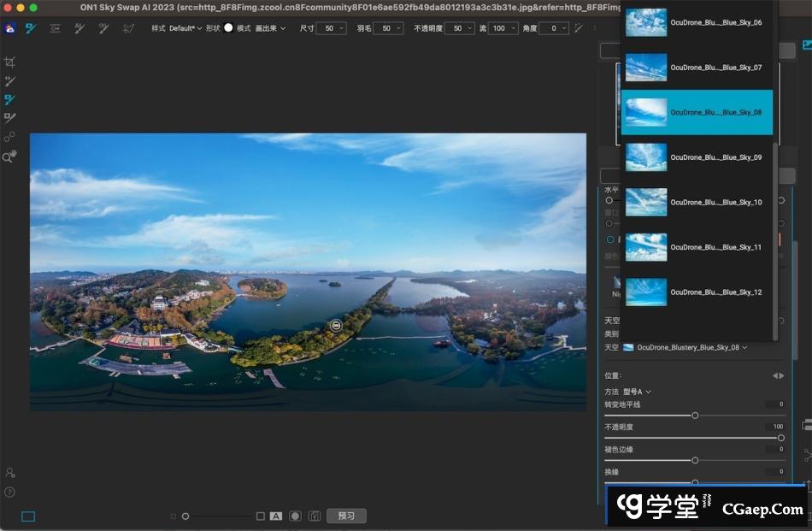Toggle the mask view circle button
Image resolution: width=812 pixels, height=531 pixels.
[295, 516]
